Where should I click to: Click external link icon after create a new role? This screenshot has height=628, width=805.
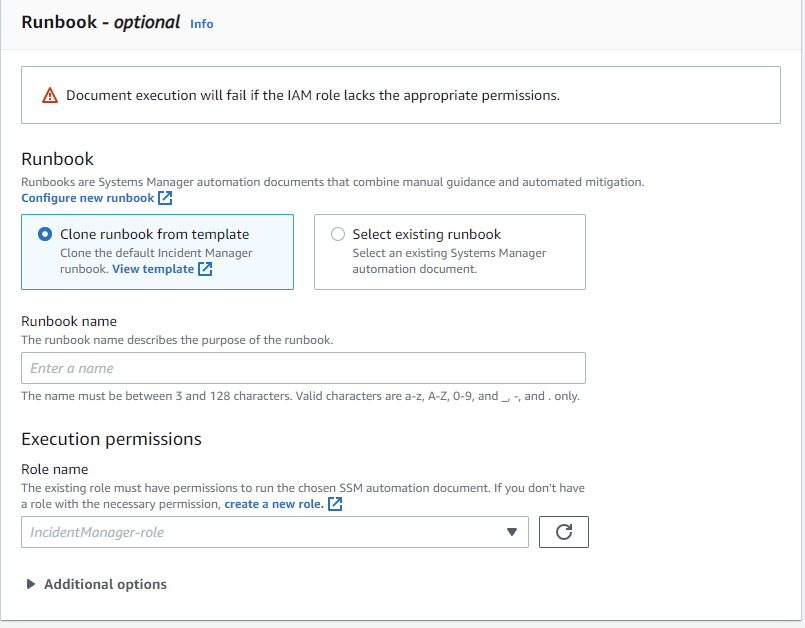[x=335, y=504]
